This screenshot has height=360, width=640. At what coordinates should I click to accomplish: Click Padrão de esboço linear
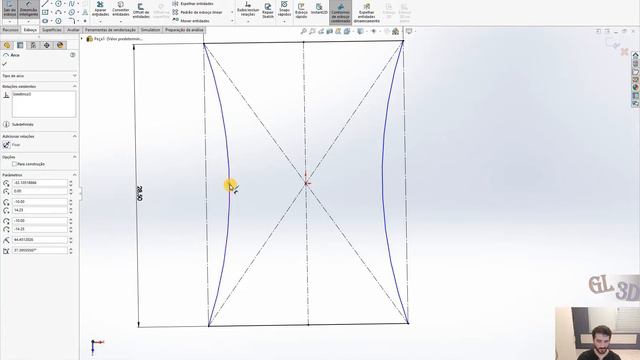tap(198, 12)
